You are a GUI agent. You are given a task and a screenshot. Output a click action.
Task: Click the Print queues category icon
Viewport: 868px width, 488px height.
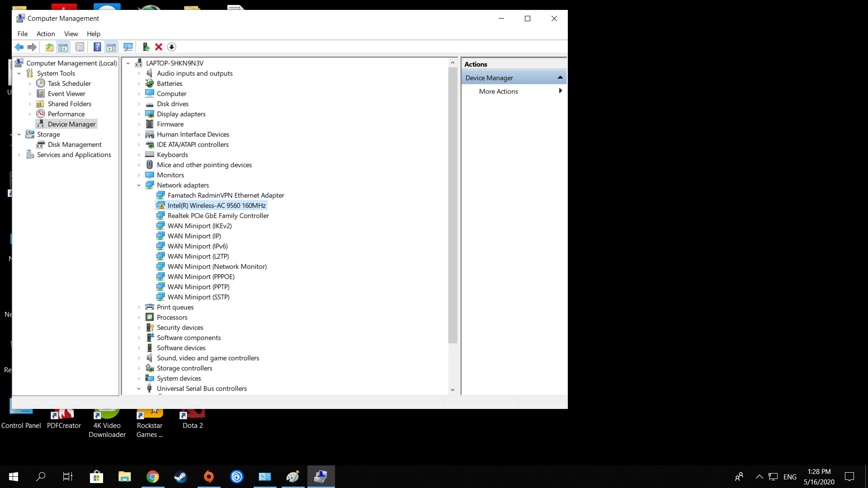150,307
